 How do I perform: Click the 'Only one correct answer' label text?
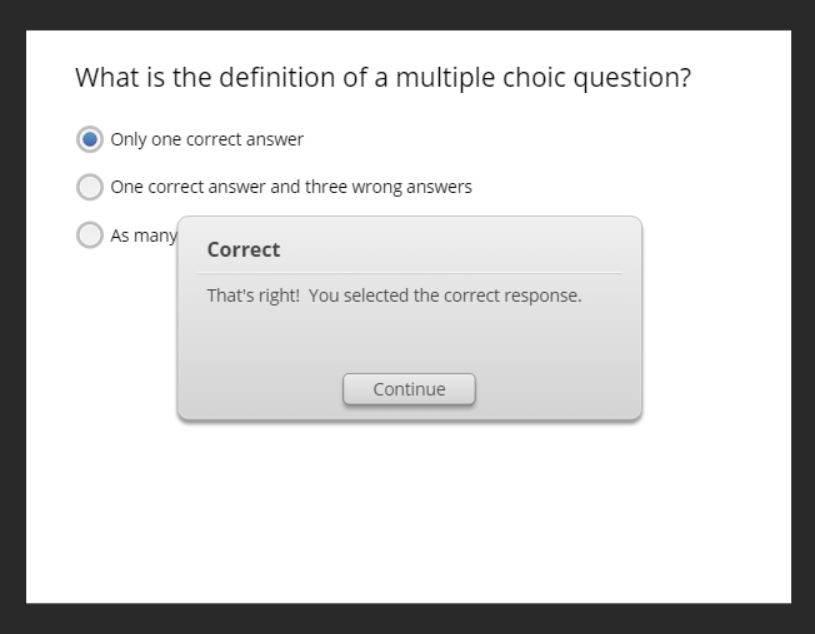point(207,139)
